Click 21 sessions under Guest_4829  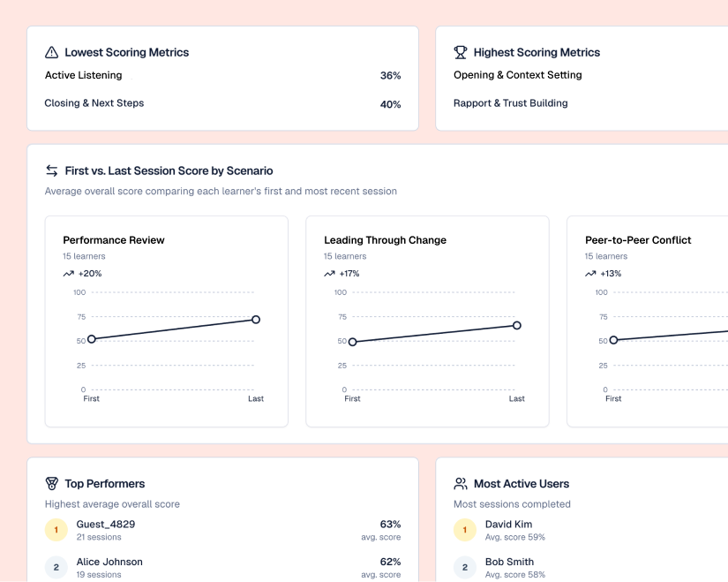pos(99,537)
